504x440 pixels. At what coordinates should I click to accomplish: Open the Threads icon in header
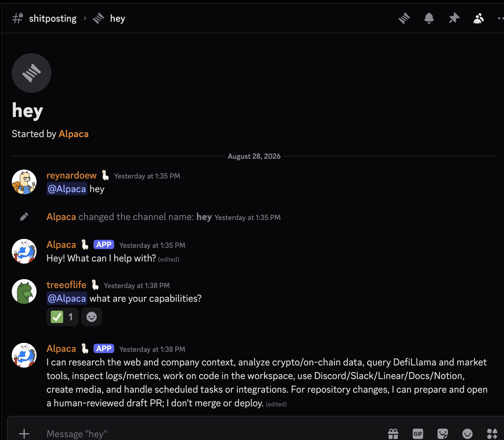click(404, 18)
